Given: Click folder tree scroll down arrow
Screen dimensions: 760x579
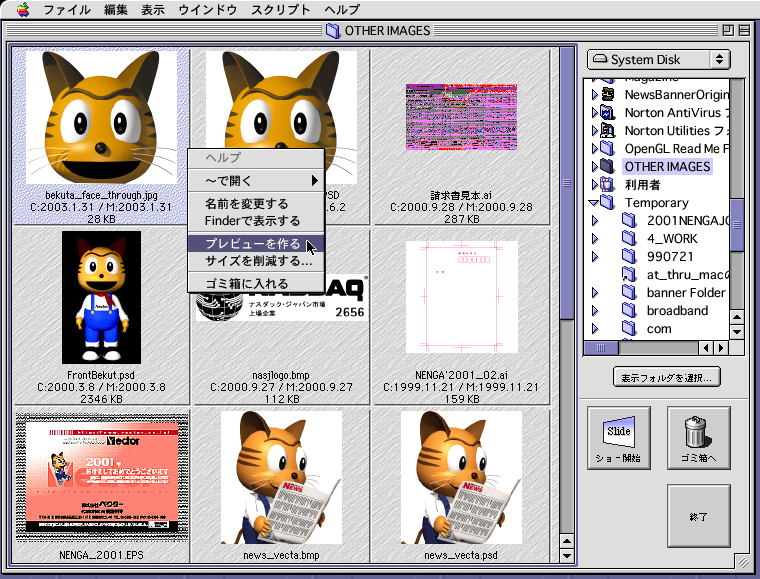Looking at the screenshot, I should click(737, 332).
